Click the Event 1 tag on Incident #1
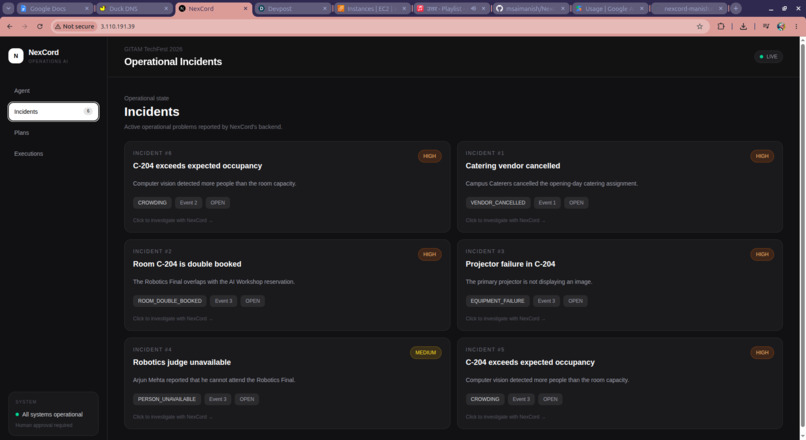806x440 pixels. (547, 203)
